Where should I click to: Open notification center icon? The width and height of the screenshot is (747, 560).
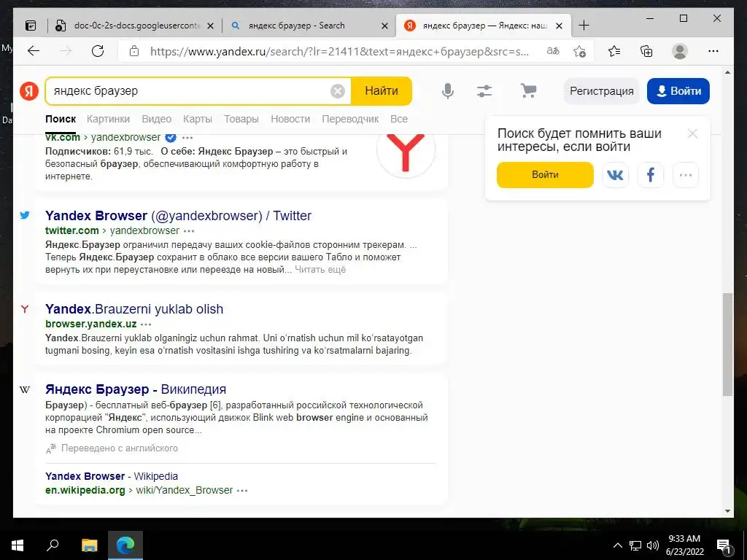[724, 545]
